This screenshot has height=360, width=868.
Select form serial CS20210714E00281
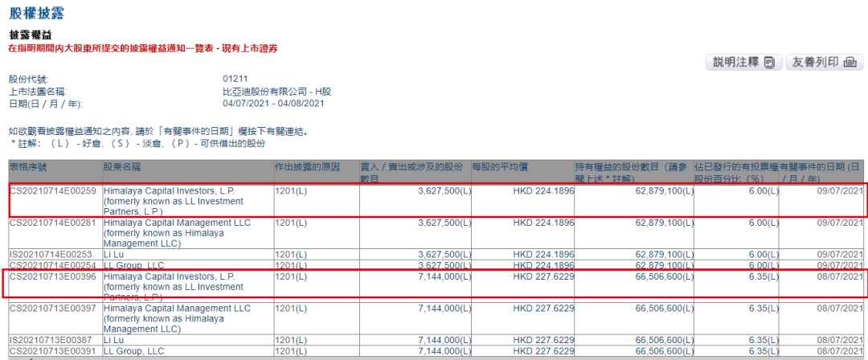53,223
